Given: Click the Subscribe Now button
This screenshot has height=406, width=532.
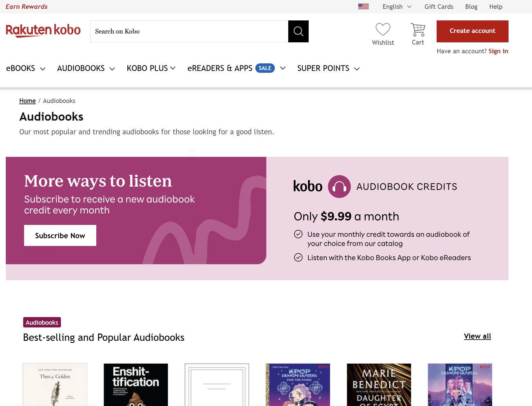Looking at the screenshot, I should pyautogui.click(x=60, y=235).
